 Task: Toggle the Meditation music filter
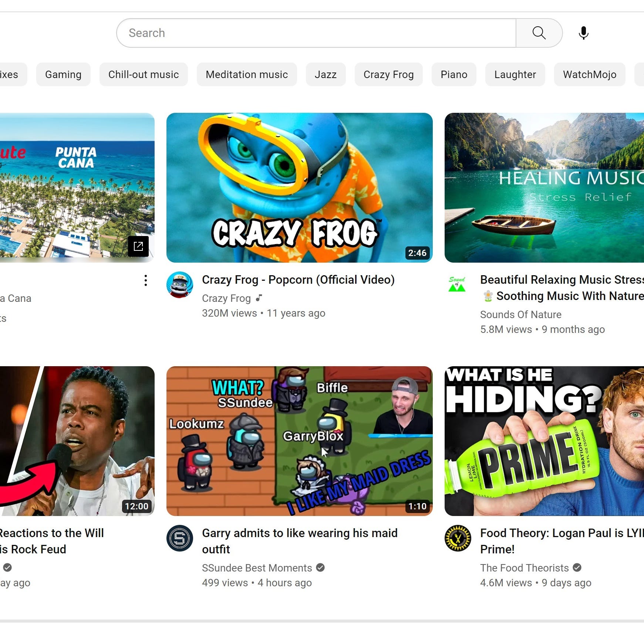click(x=246, y=74)
